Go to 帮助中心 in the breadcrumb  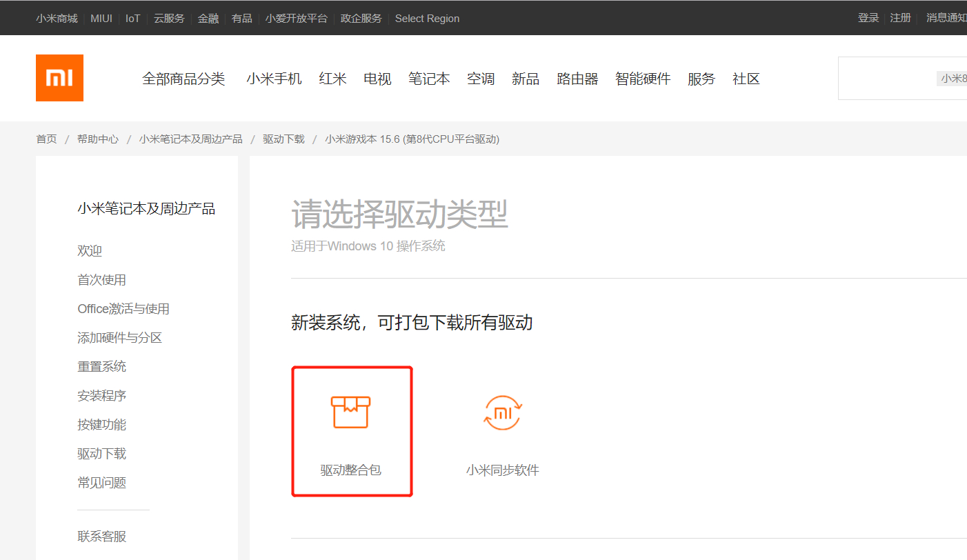point(98,139)
